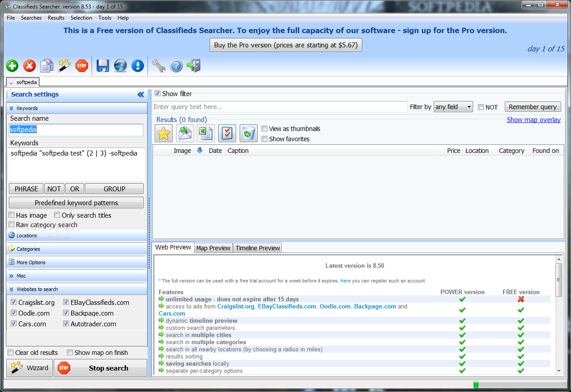
Task: Click the blue question mark help icon
Action: pyautogui.click(x=176, y=66)
